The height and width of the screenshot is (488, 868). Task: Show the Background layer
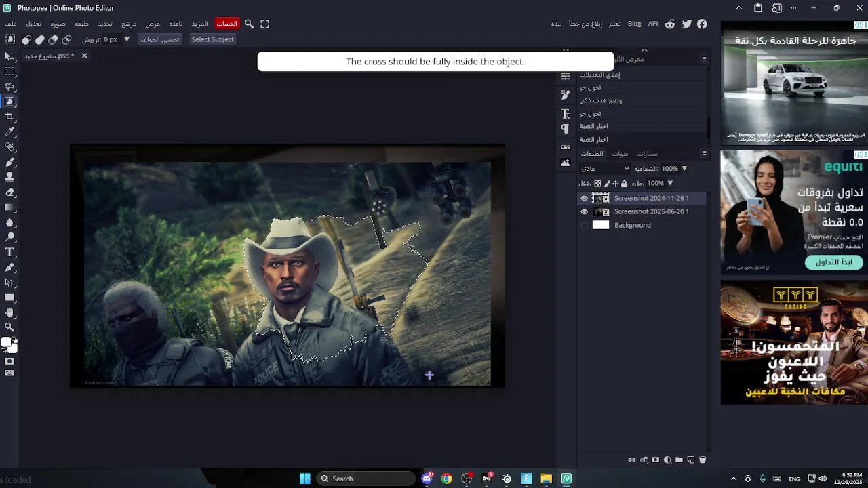584,226
